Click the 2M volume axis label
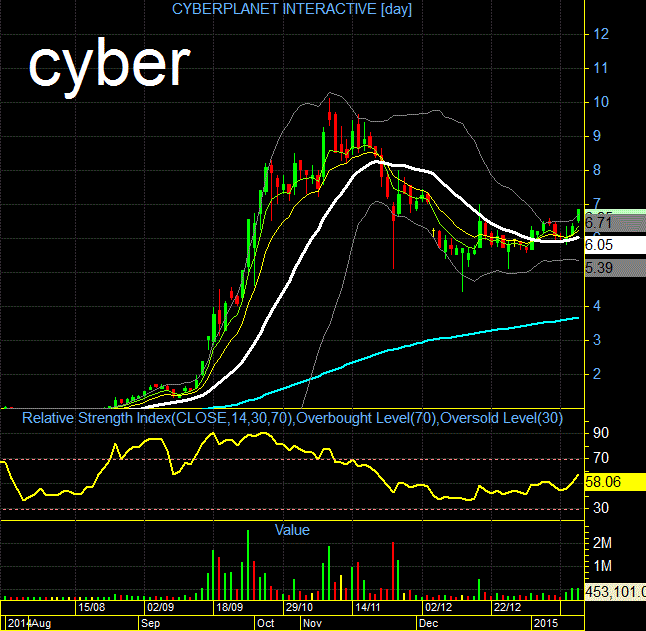This screenshot has width=646, height=631. coord(602,543)
